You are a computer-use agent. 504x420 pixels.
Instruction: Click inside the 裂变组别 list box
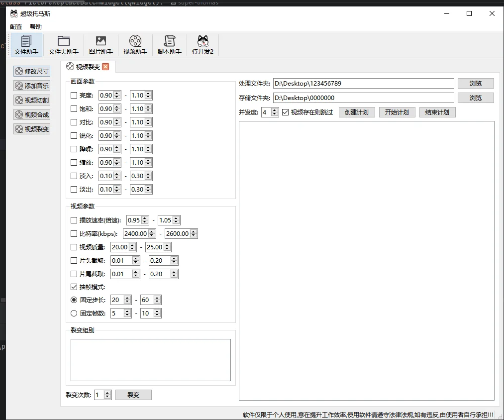151,360
